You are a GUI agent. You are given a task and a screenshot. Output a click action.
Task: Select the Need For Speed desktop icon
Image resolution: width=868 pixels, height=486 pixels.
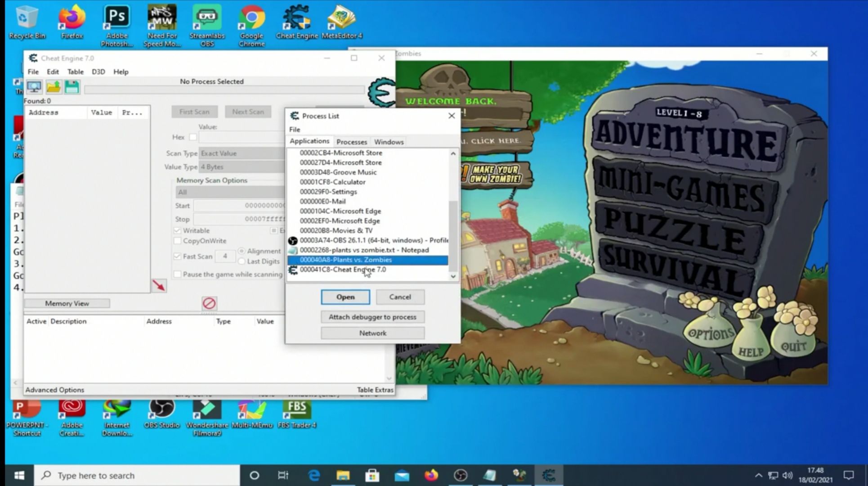click(x=162, y=26)
